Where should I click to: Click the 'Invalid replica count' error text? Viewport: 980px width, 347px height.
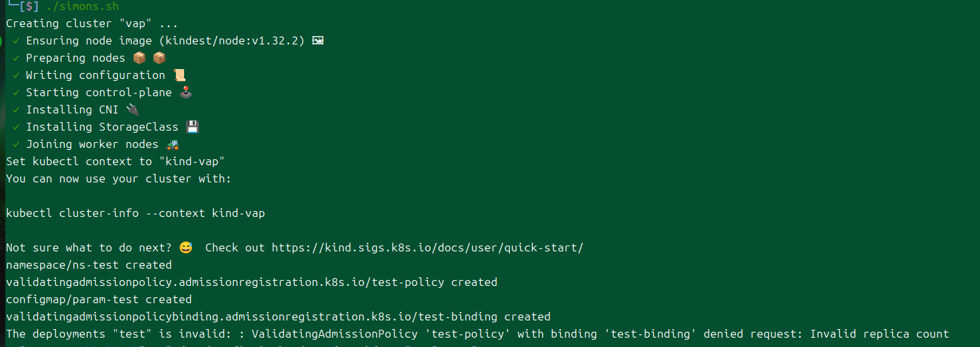(x=879, y=334)
